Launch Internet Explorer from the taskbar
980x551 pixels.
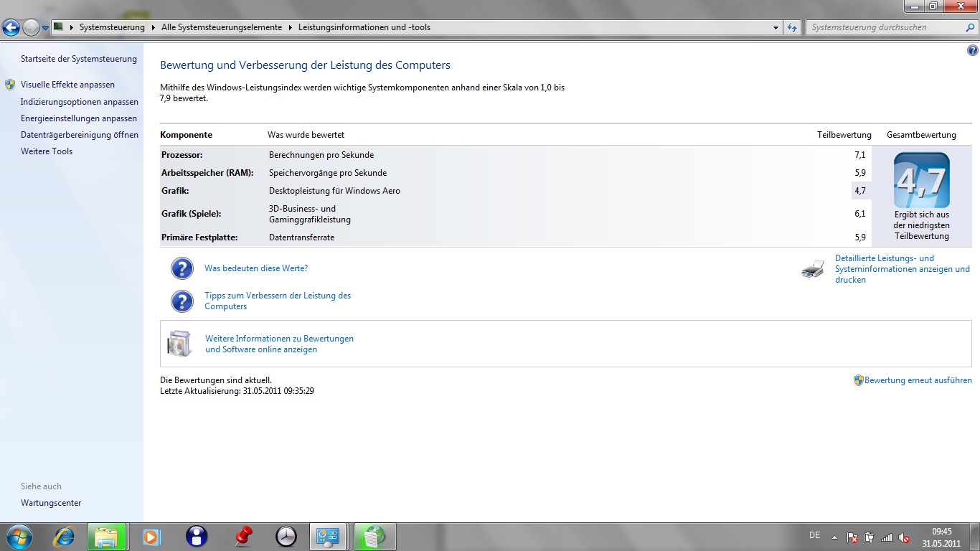click(x=65, y=536)
